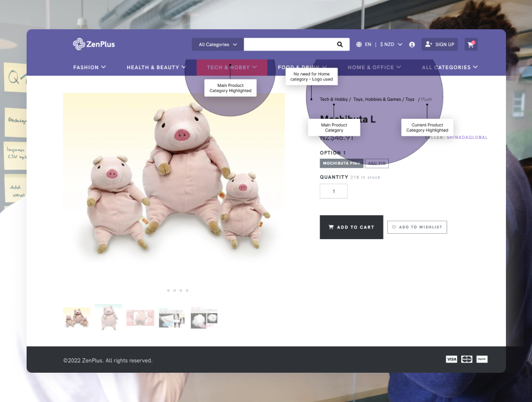532x402 pixels.
Task: Select the single standing pig thumbnail
Action: [109, 318]
